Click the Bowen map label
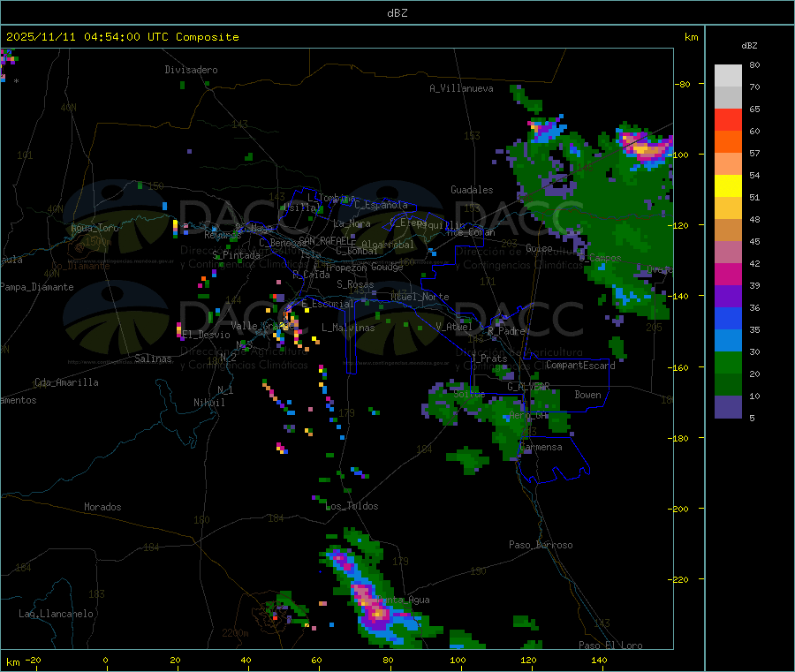This screenshot has width=795, height=672. [x=588, y=395]
